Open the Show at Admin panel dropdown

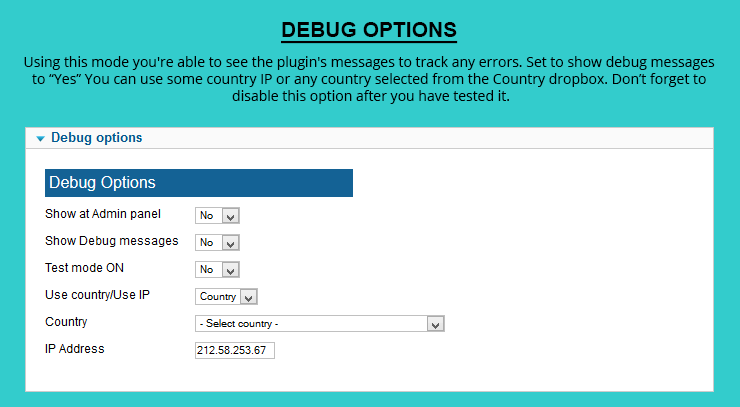click(x=217, y=215)
